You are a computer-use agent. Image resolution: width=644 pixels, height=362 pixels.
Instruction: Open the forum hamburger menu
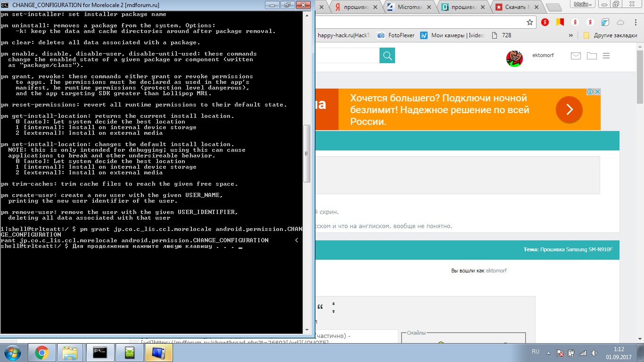click(x=606, y=56)
